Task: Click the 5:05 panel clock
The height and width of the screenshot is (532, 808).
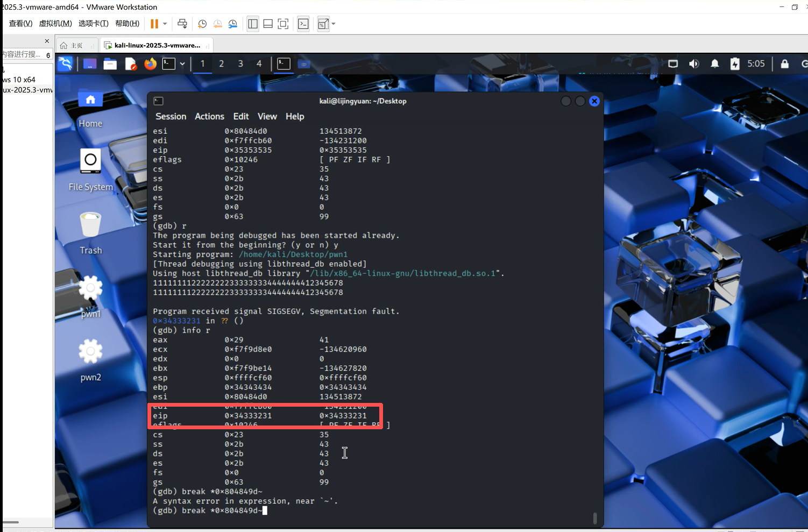Action: (756, 63)
